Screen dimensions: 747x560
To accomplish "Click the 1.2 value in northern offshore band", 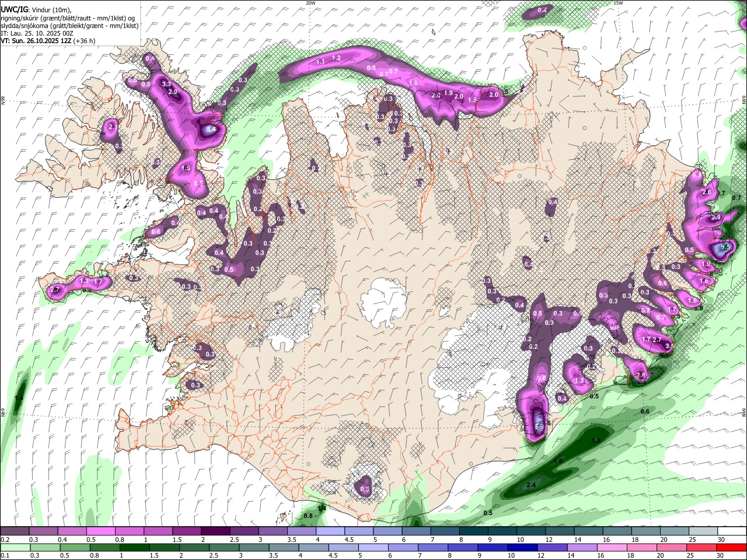I will tap(336, 58).
